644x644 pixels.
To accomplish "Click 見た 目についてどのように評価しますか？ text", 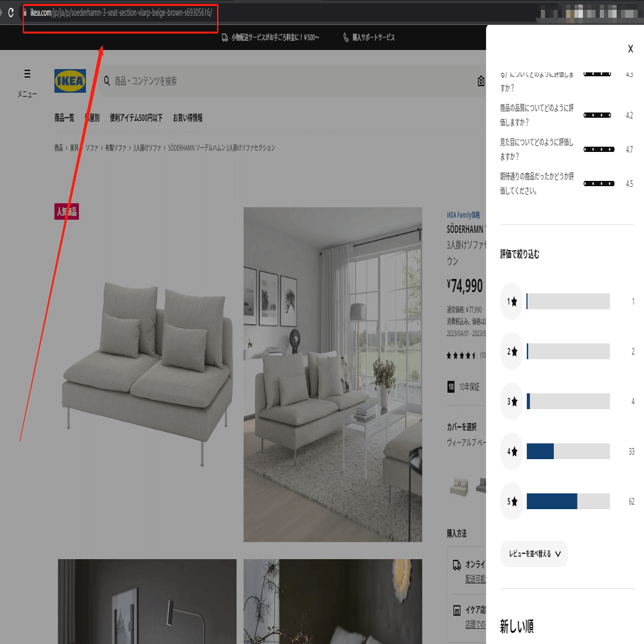I will click(537, 149).
